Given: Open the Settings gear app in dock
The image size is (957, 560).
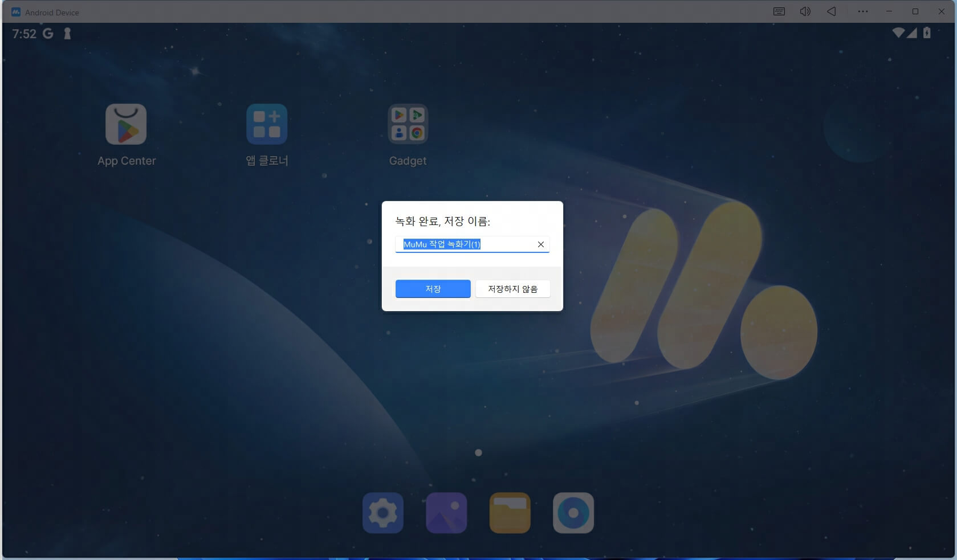Looking at the screenshot, I should pos(383,513).
